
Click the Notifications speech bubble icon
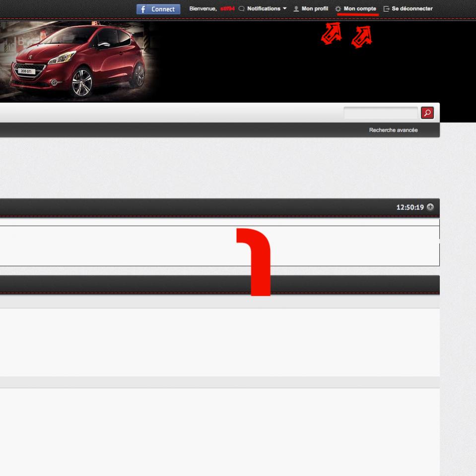click(x=242, y=9)
